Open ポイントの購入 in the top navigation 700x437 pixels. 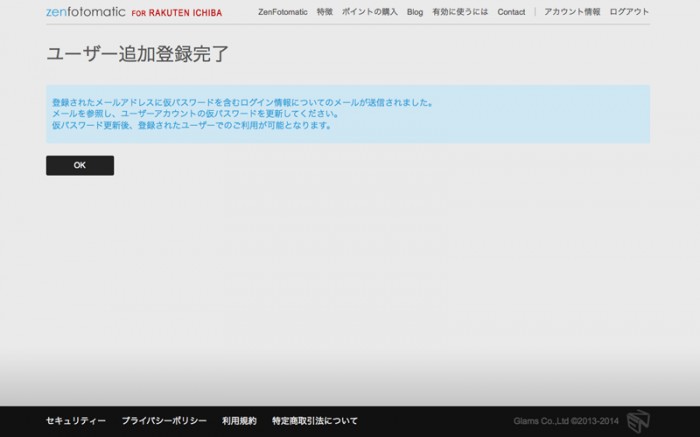[x=369, y=12]
